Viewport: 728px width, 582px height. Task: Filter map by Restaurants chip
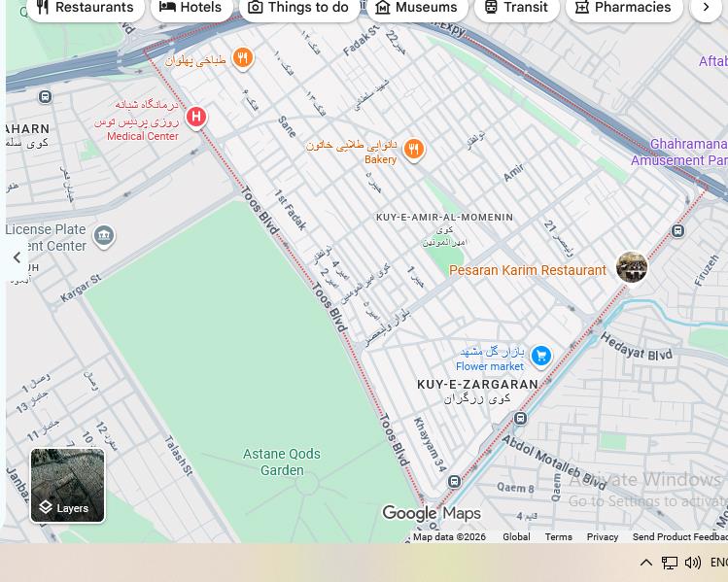point(85,8)
